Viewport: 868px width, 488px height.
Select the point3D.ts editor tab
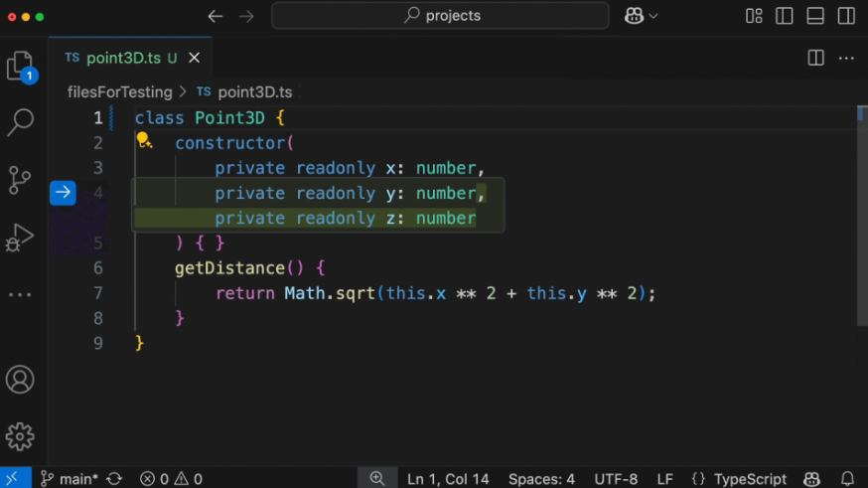pyautogui.click(x=130, y=58)
